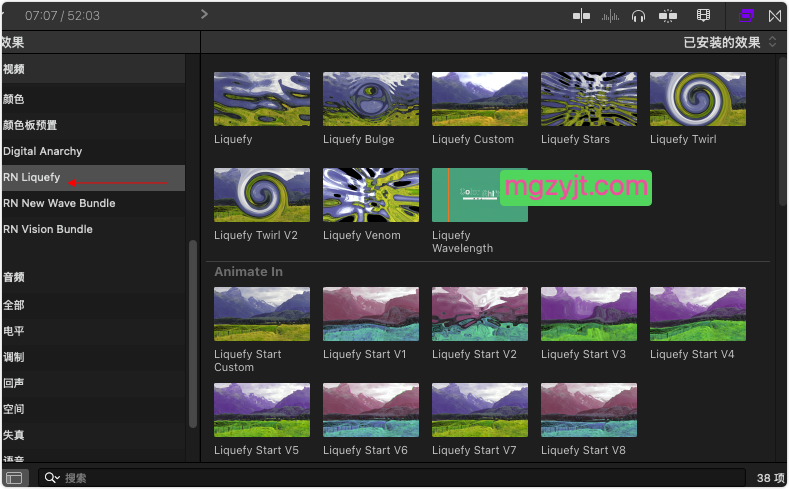
Task: Select the Liquefy Start V5 thumbnail
Action: pyautogui.click(x=262, y=410)
